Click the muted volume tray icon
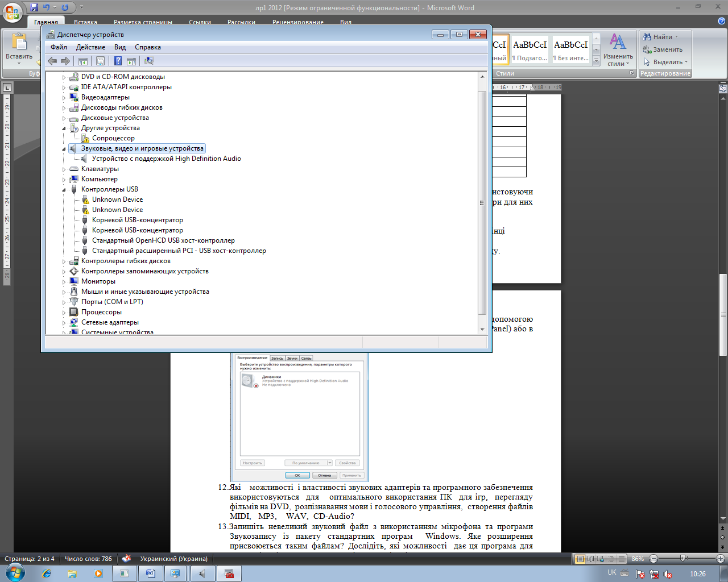 tap(668, 575)
